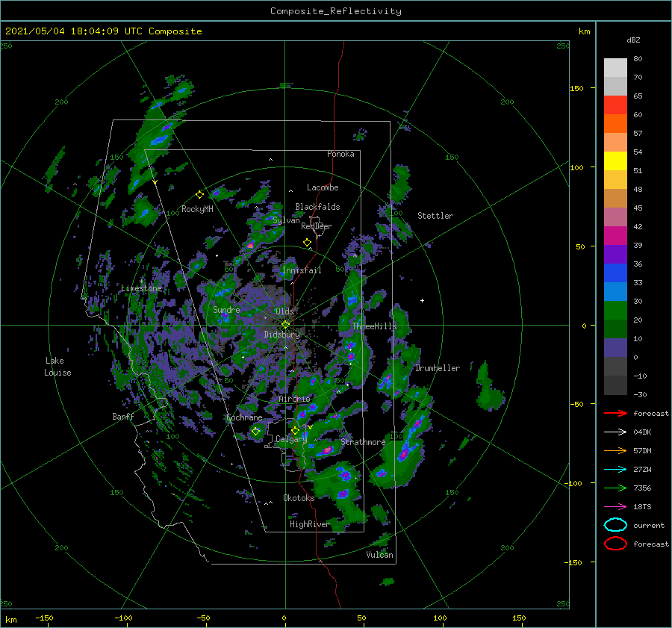This screenshot has height=628, width=672.
Task: Click the Ponoka city label
Action: 340,154
